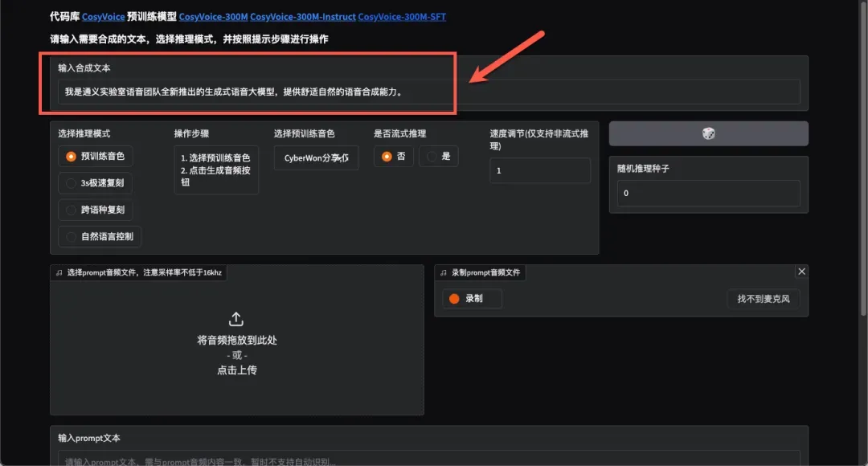Screen dimensions: 868x466
Task: Select the 预训练音色 inference mode
Action: point(72,157)
